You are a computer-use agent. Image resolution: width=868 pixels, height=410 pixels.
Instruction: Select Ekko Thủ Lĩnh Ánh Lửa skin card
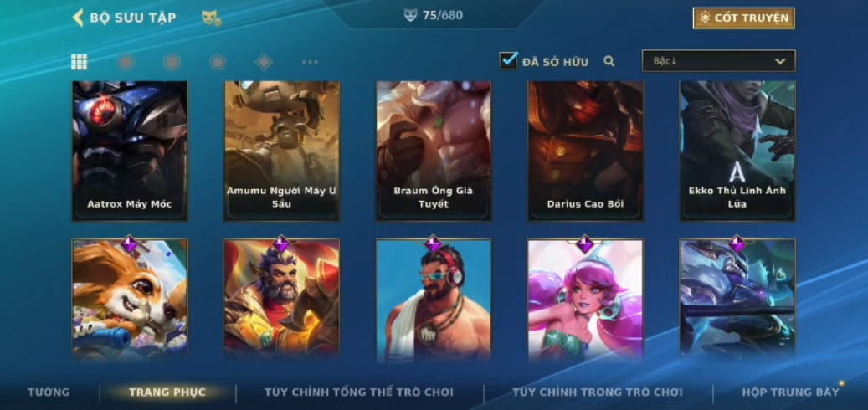click(737, 151)
